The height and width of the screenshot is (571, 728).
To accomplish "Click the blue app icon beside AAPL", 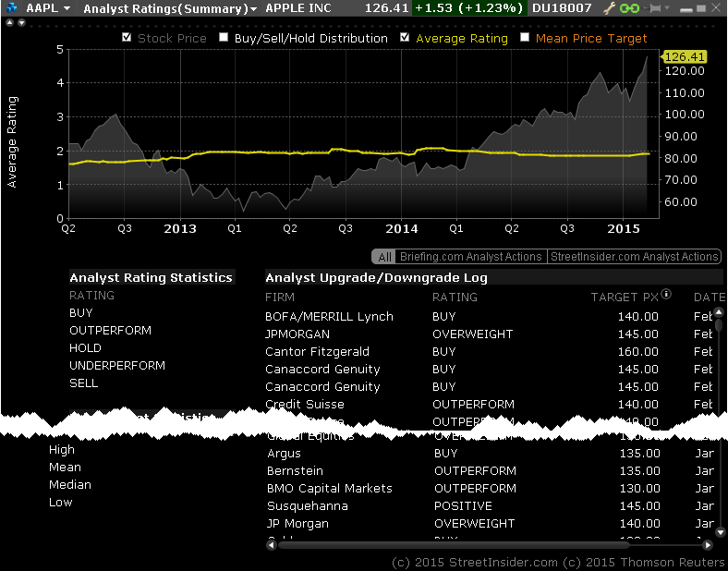I will click(x=11, y=7).
